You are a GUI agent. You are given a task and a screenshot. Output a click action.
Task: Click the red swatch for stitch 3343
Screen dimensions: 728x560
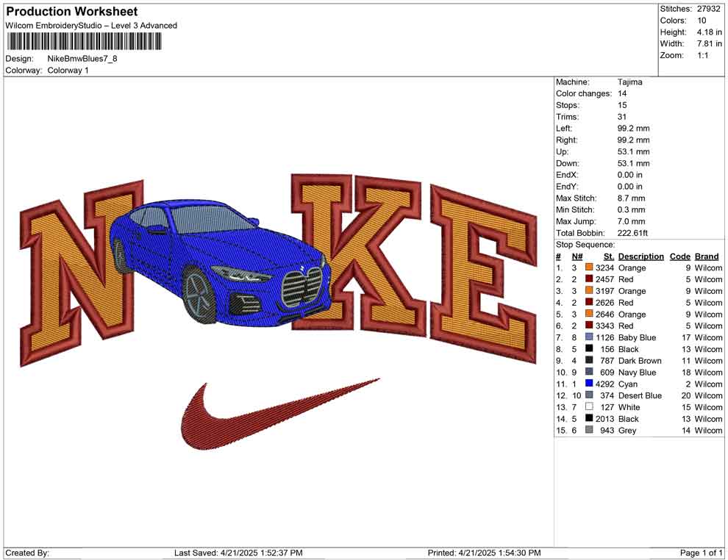[x=589, y=326]
